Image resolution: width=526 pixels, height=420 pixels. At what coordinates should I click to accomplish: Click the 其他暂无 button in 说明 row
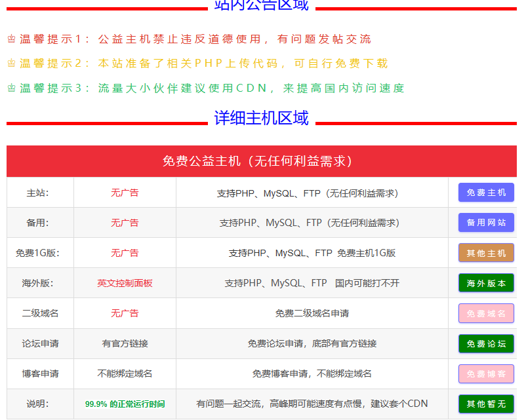click(485, 404)
